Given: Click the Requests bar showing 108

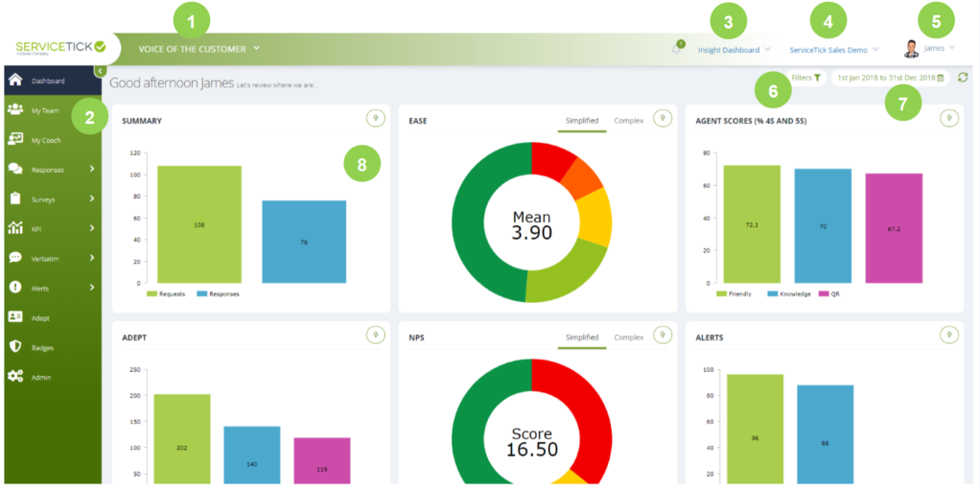Looking at the screenshot, I should click(199, 224).
